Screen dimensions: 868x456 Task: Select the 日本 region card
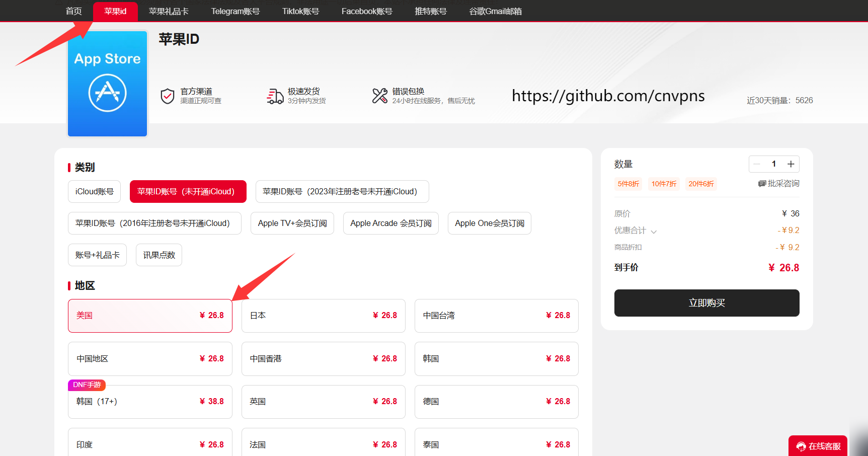[x=324, y=316]
